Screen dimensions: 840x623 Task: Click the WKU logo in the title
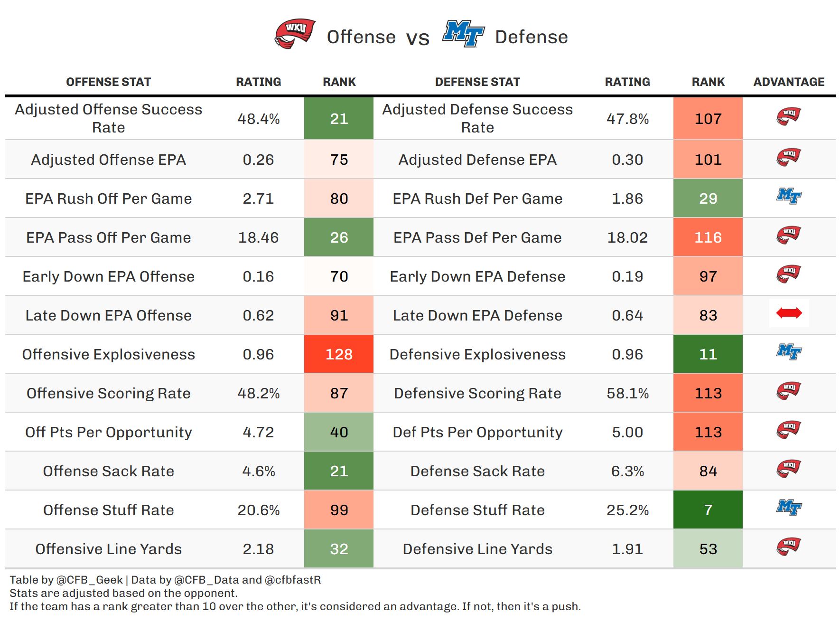coord(295,34)
